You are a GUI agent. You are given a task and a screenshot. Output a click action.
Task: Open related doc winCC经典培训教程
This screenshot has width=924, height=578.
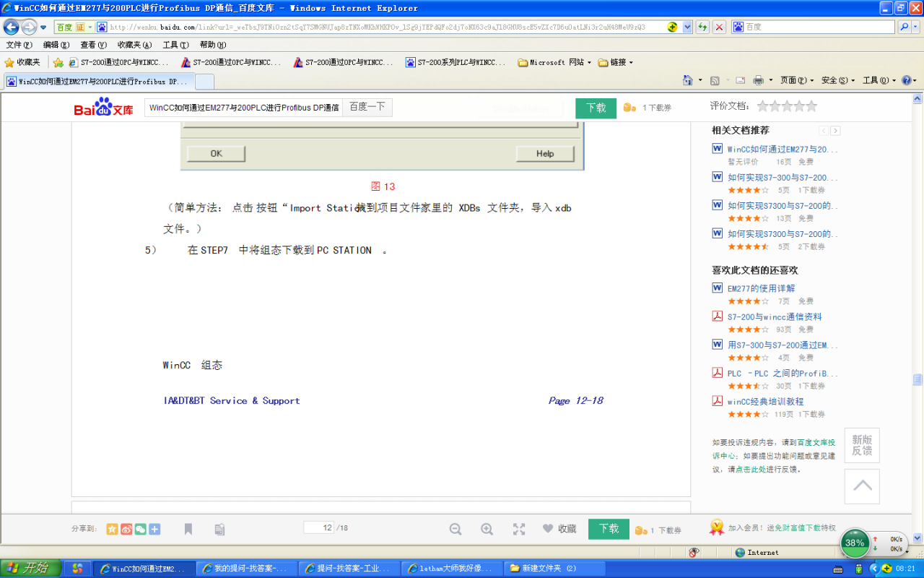[765, 402]
